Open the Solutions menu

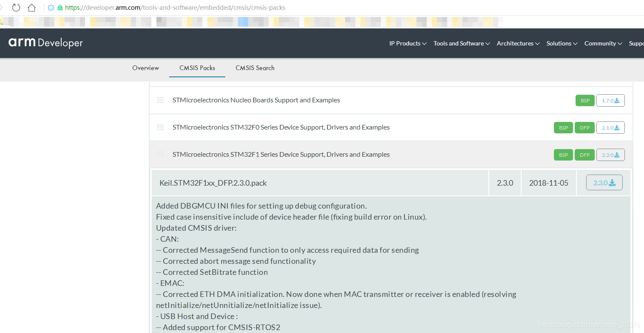[562, 43]
